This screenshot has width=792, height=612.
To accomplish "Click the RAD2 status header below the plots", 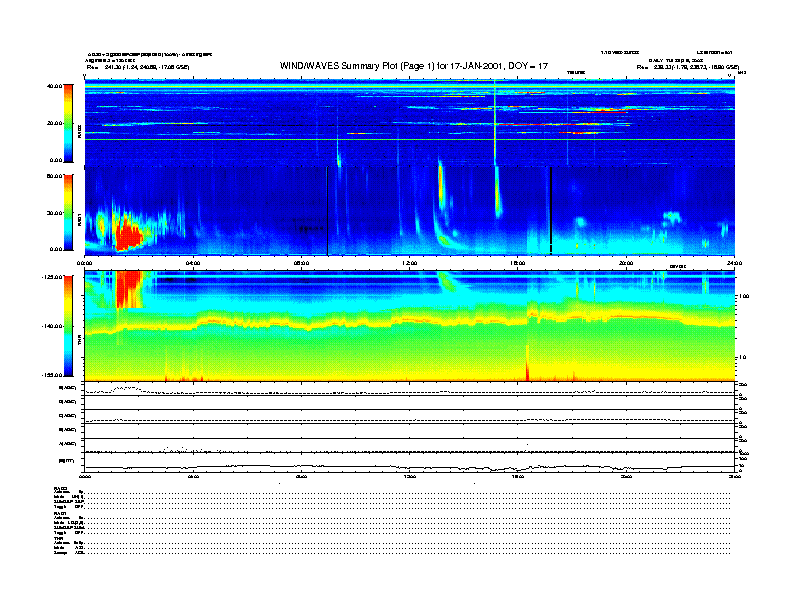I will 61,488.
